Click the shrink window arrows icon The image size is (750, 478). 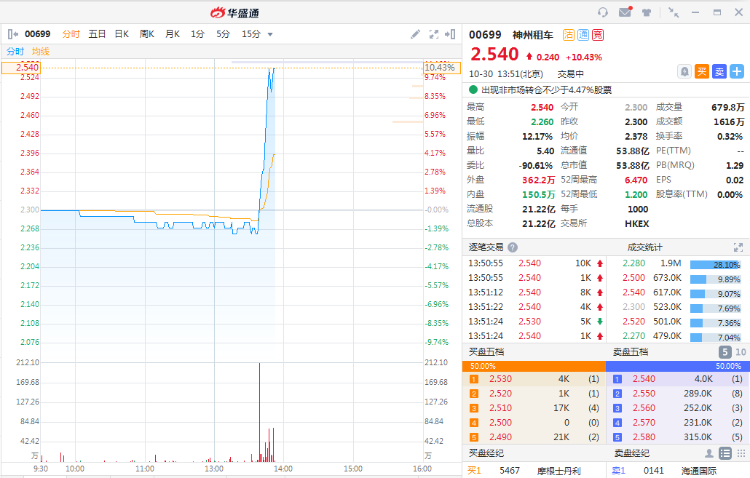point(673,12)
